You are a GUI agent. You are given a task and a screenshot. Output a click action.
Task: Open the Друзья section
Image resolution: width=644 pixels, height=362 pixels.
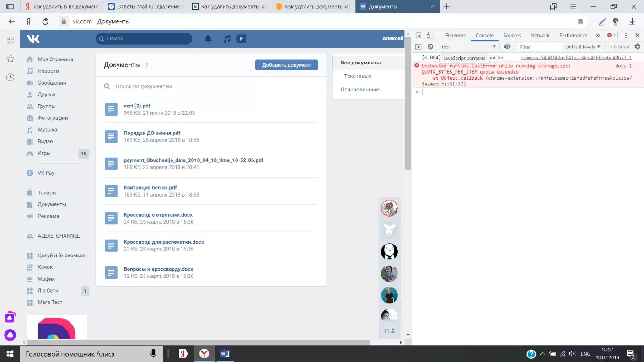pos(46,95)
